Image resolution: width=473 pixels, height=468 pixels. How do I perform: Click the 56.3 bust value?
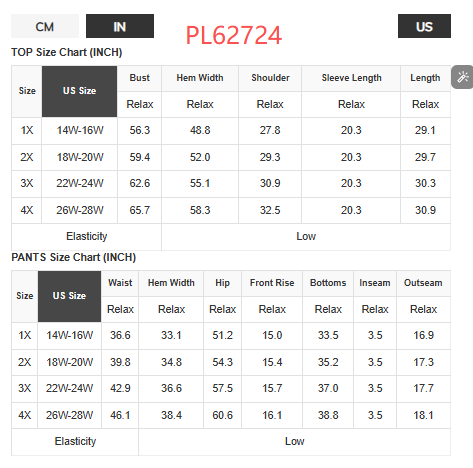tap(140, 130)
